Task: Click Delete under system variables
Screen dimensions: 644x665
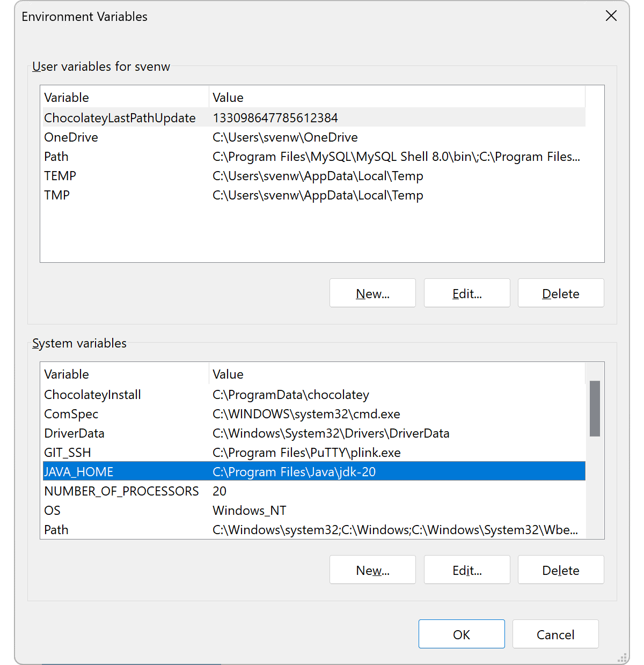Action: (x=560, y=570)
